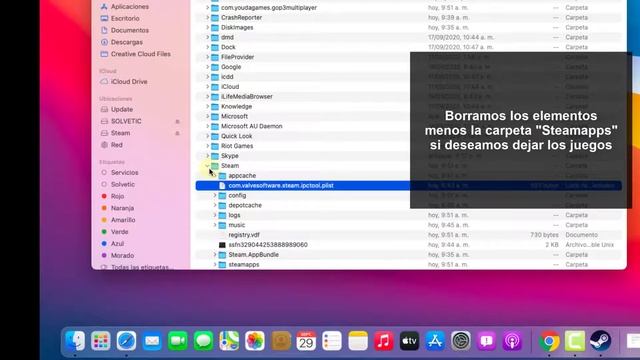This screenshot has height=360, width=640.
Task: Open Reminders from the Dock
Action: coord(332,341)
